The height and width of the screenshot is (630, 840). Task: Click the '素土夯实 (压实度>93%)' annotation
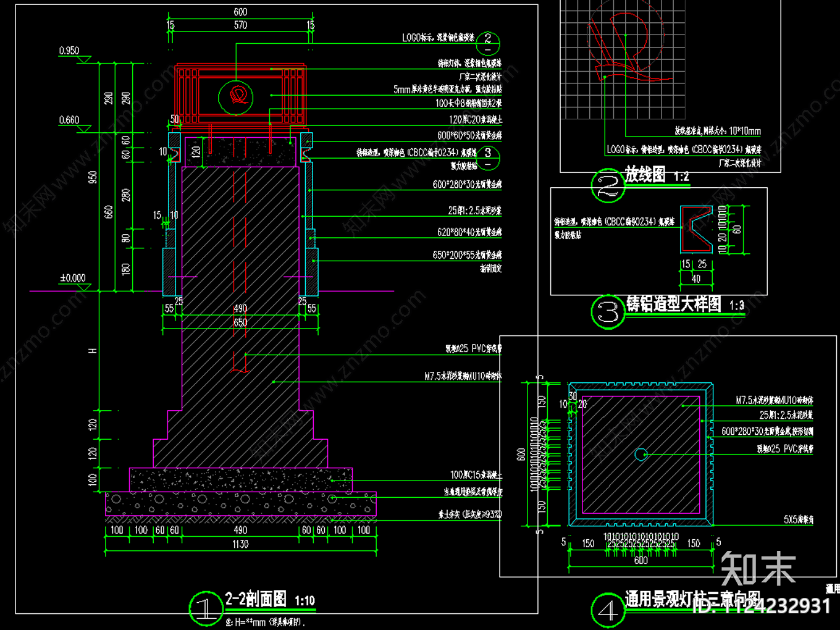470,514
